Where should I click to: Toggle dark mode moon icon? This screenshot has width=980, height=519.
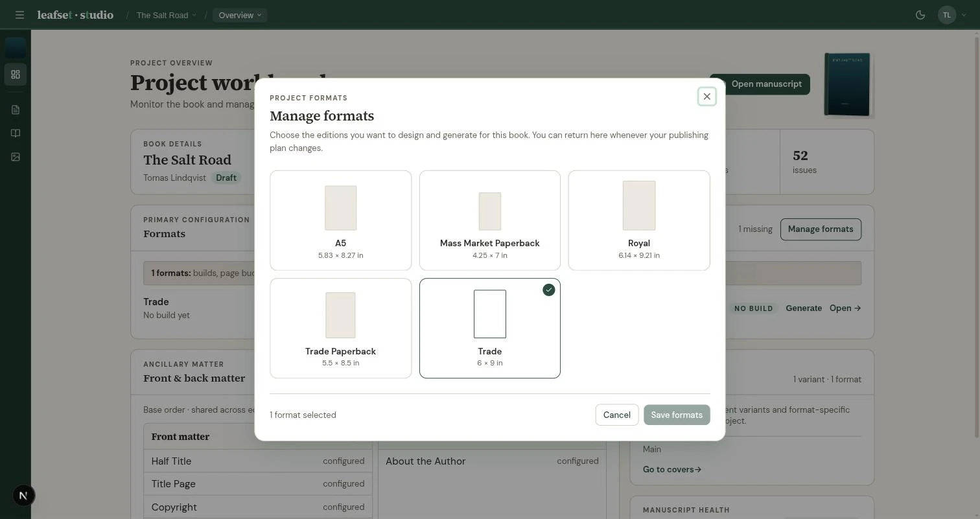pos(920,15)
